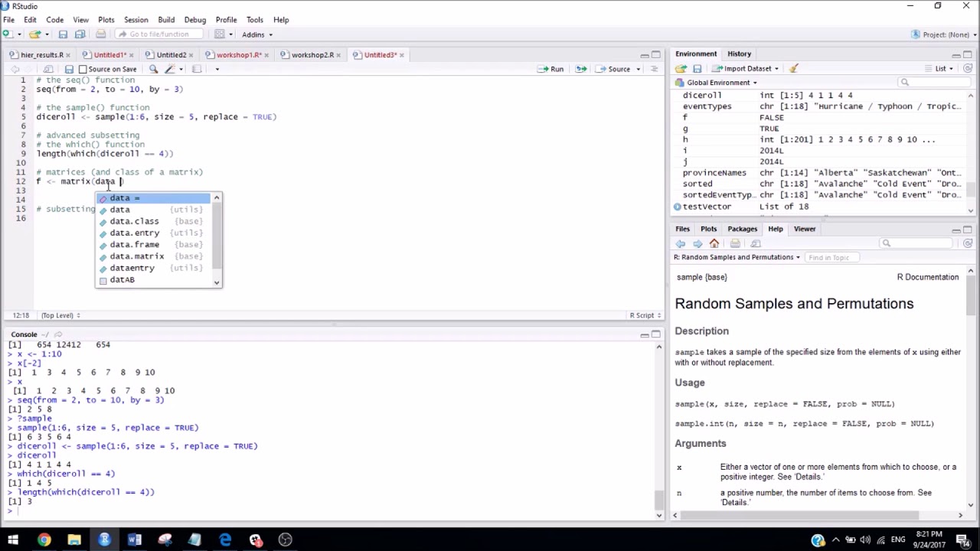Image resolution: width=980 pixels, height=551 pixels.
Task: Toggle Source on Save checkbox
Action: pyautogui.click(x=83, y=69)
